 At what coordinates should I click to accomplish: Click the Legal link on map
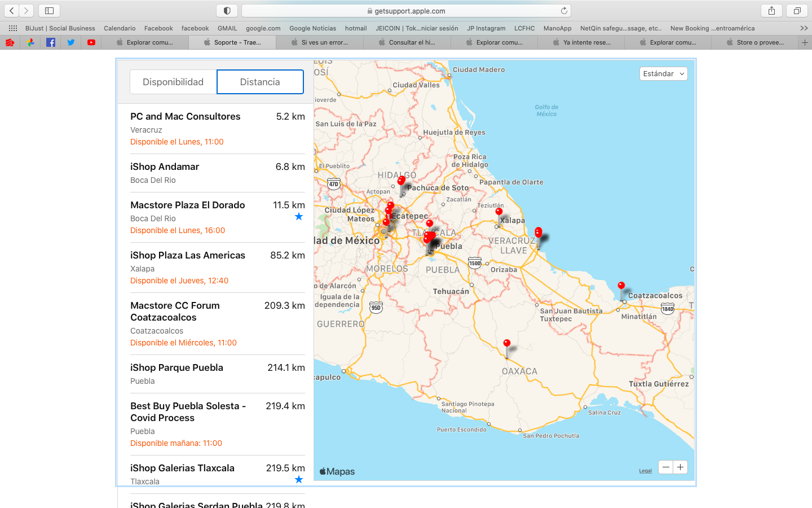(x=645, y=471)
